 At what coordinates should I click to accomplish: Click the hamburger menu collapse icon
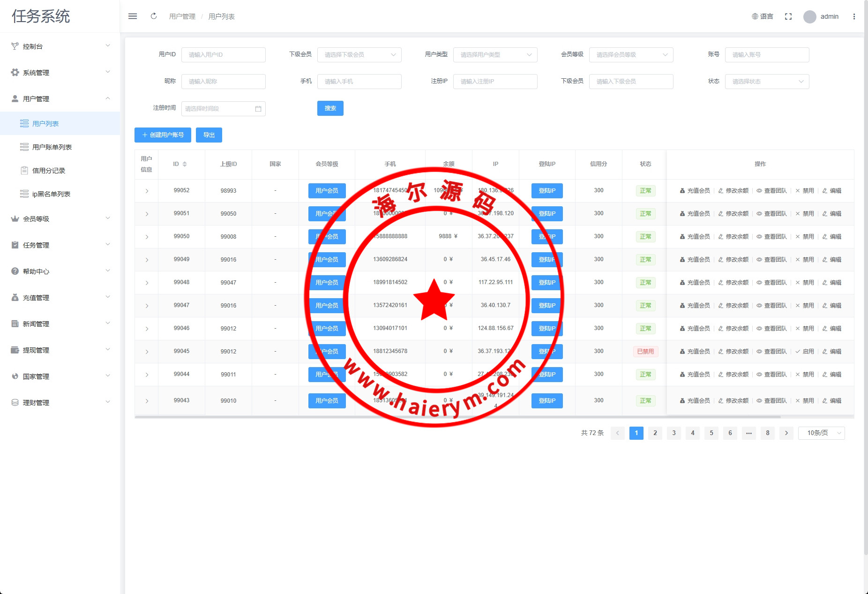tap(133, 16)
